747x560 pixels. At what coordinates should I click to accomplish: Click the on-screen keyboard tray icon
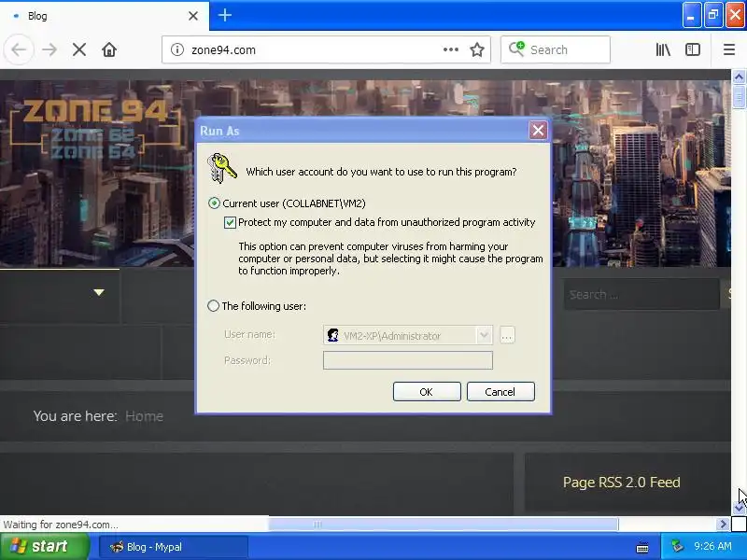[x=642, y=547]
